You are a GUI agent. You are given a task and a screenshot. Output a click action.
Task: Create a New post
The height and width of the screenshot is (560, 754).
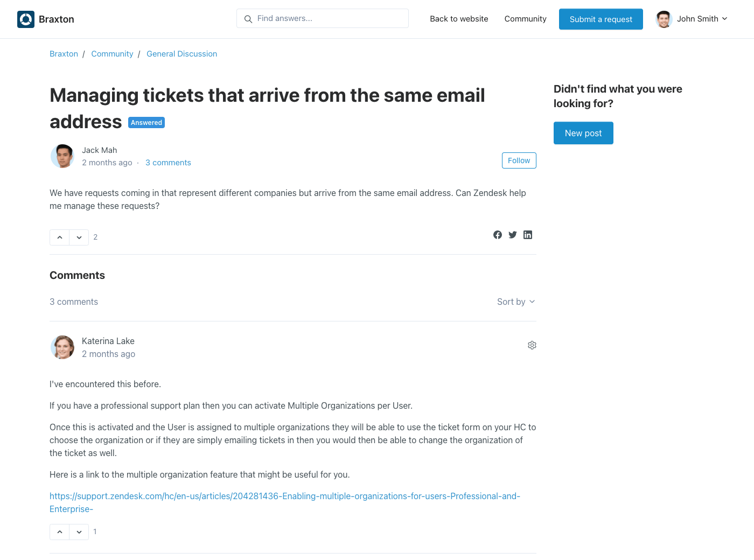[x=583, y=133]
